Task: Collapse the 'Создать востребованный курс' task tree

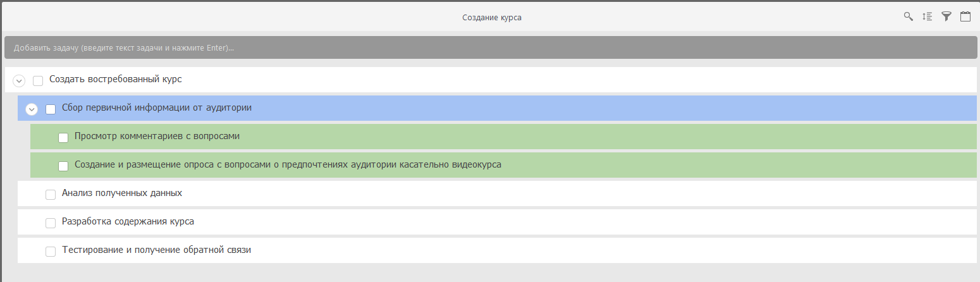Action: pyautogui.click(x=19, y=81)
